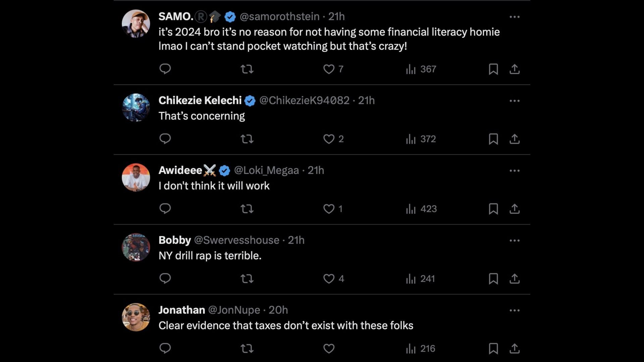Bookmark Bobby's NY drill rap tweet

[493, 279]
